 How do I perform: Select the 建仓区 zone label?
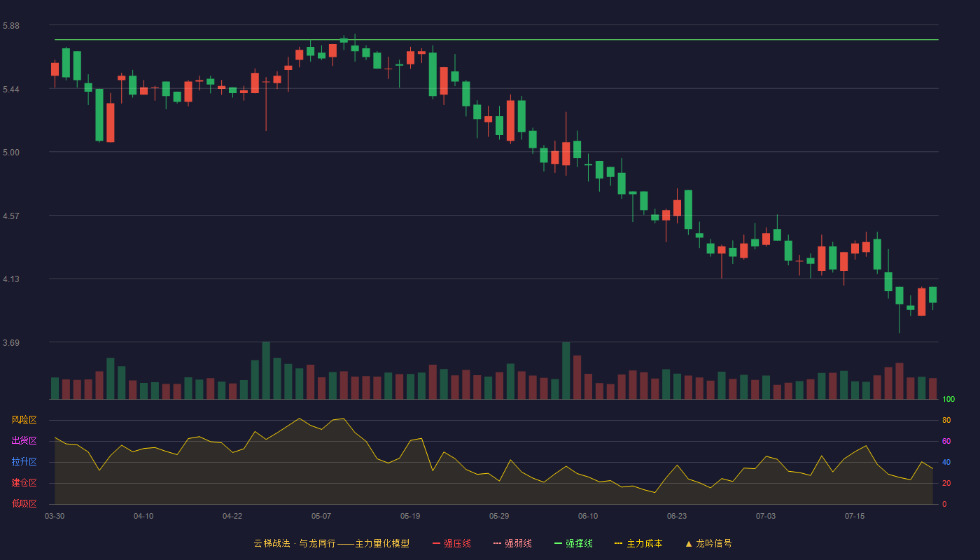click(x=24, y=483)
